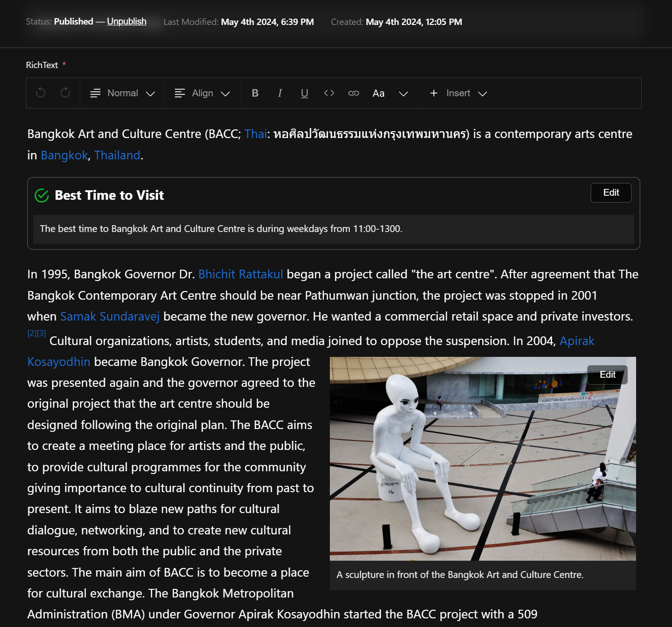The height and width of the screenshot is (627, 672).
Task: Click the Unpublish link
Action: tap(126, 21)
